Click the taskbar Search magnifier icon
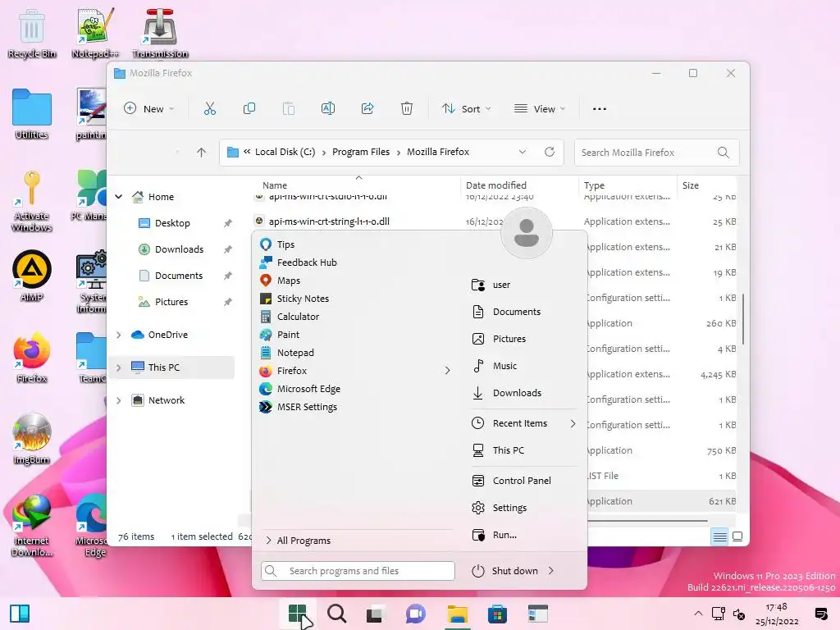840x630 pixels. (x=337, y=614)
